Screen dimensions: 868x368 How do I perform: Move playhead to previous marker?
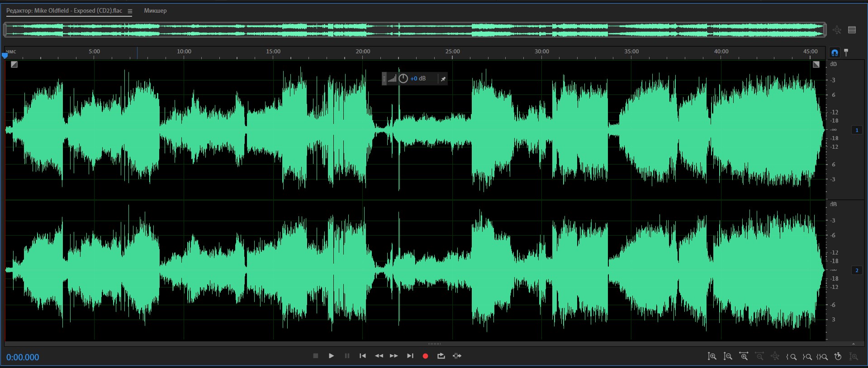[x=362, y=356]
